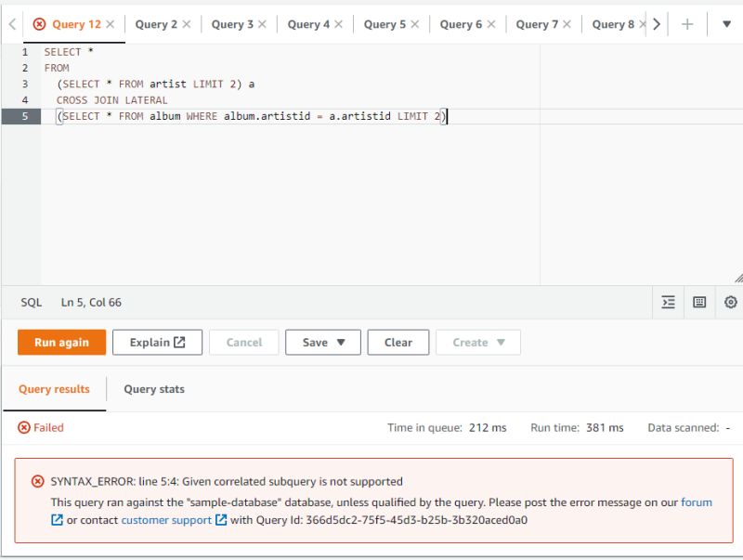
Task: Select the Query results tab
Action: pyautogui.click(x=54, y=390)
